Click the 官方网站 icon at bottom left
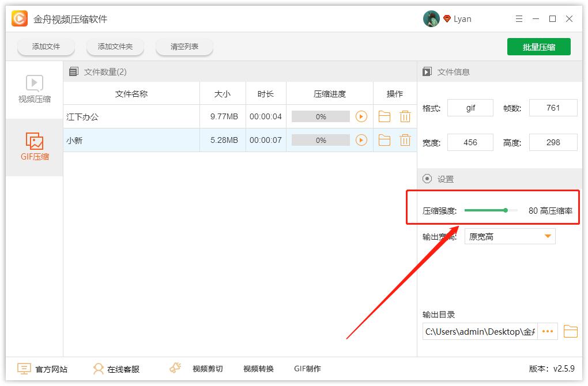Image resolution: width=588 pixels, height=386 pixels. (22, 368)
